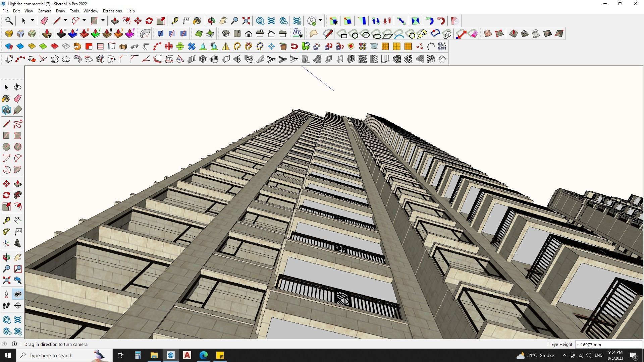
Task: Choose the Offset tool in the left panel
Action: point(18,206)
